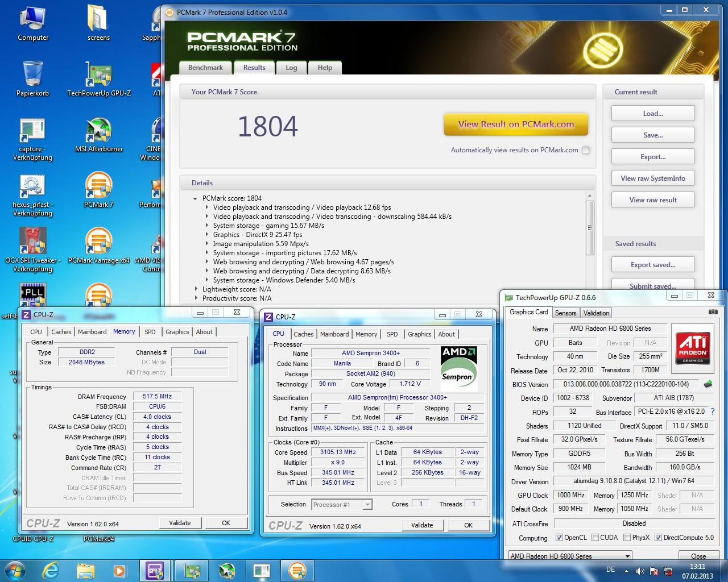Toggle the DirectCompute 5.0 checkbox
This screenshot has width=728, height=582.
click(658, 537)
